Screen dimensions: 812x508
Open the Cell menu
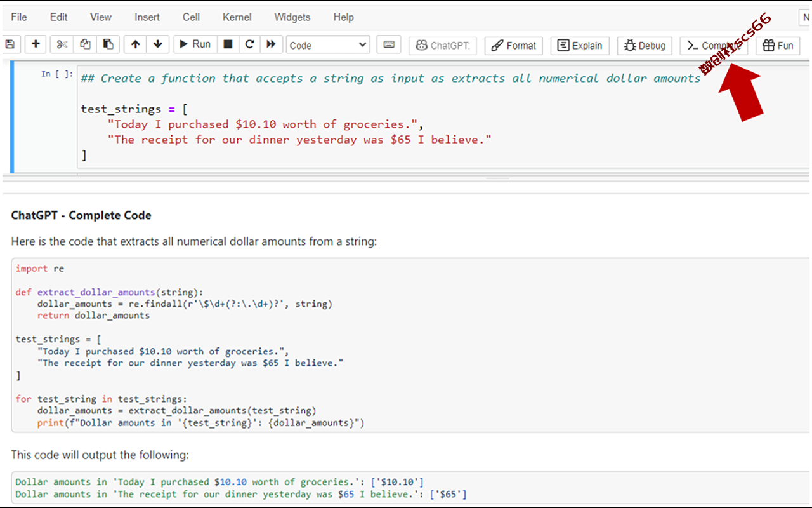click(191, 17)
